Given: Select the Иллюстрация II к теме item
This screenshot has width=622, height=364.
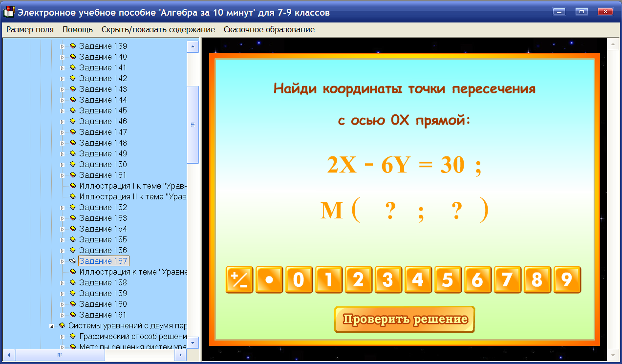Looking at the screenshot, I should tap(131, 196).
